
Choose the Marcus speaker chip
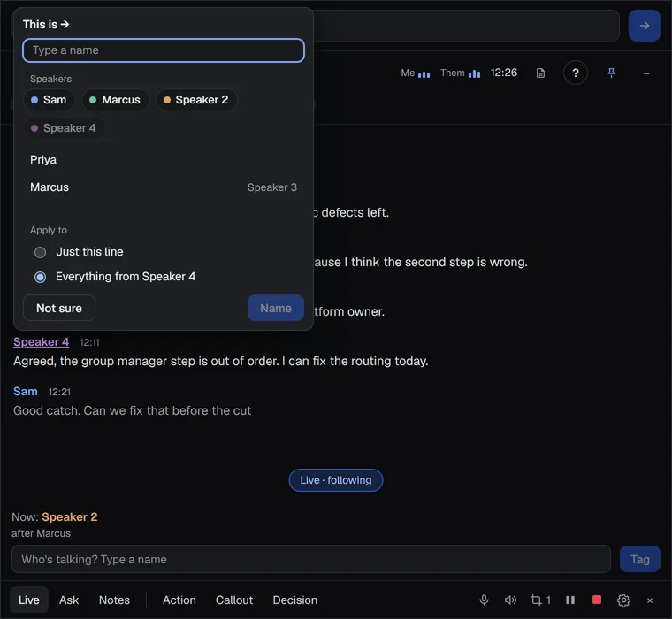(115, 100)
